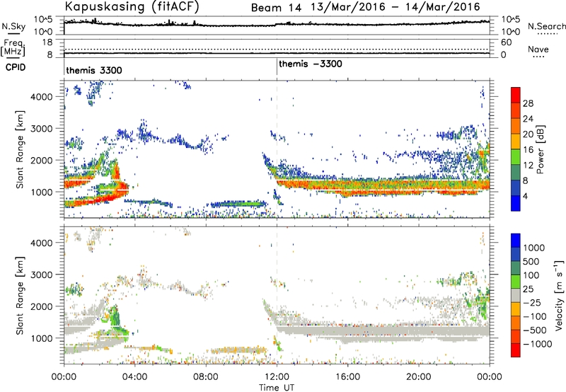566x392 pixels.
Task: Click the "-25" tick on Velocity colorbar
Action: [531, 302]
